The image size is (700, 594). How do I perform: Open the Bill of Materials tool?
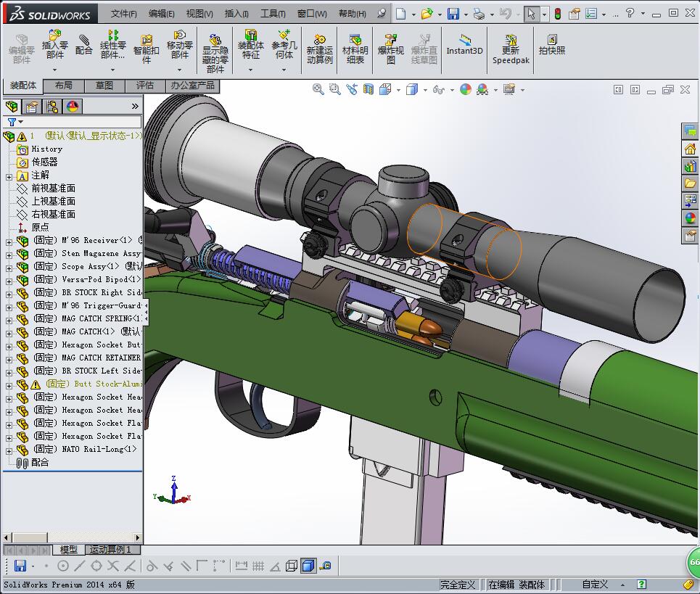pos(355,49)
